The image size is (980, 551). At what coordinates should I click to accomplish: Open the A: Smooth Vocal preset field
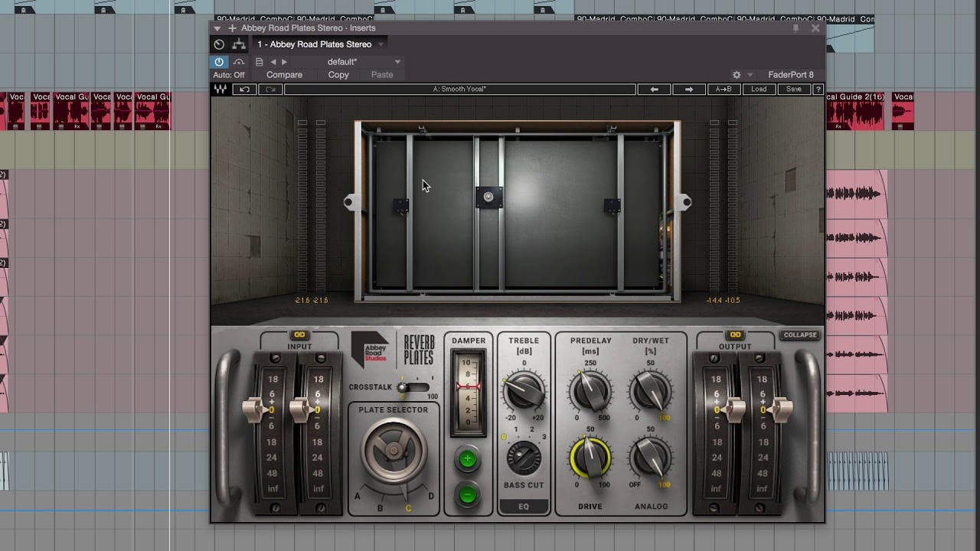(x=460, y=90)
